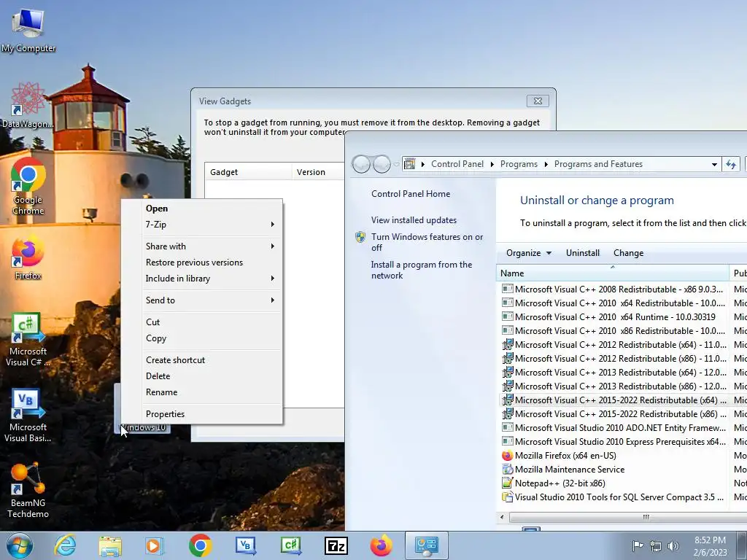Open Install a program from the network
This screenshot has height=560, width=747.
click(x=422, y=270)
